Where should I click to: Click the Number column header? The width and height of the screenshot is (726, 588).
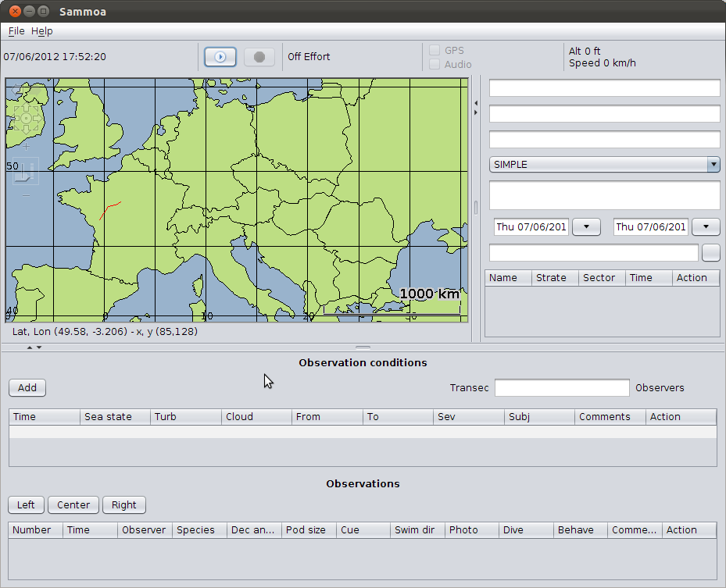click(x=36, y=530)
